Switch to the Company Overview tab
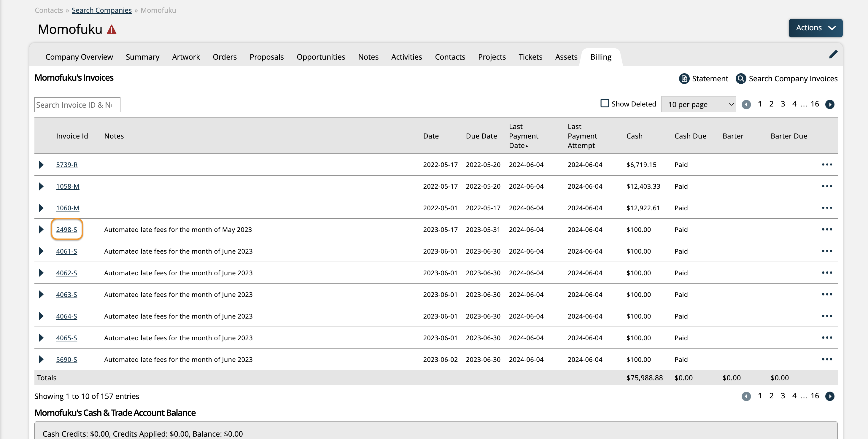Viewport: 868px width, 439px height. tap(79, 57)
